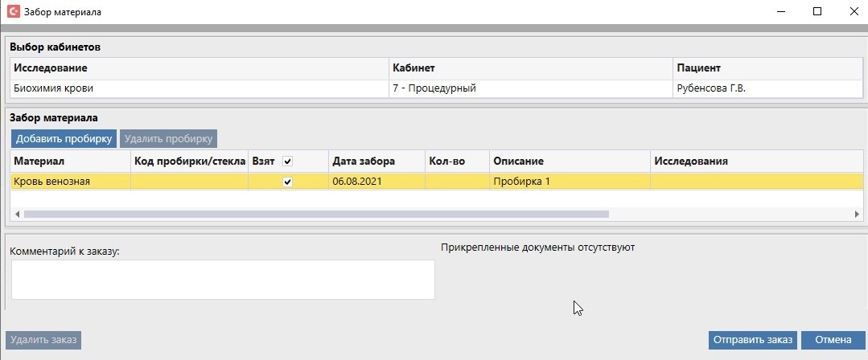Sort by the Материал column header
Image resolution: width=868 pixels, height=360 pixels.
coord(69,162)
